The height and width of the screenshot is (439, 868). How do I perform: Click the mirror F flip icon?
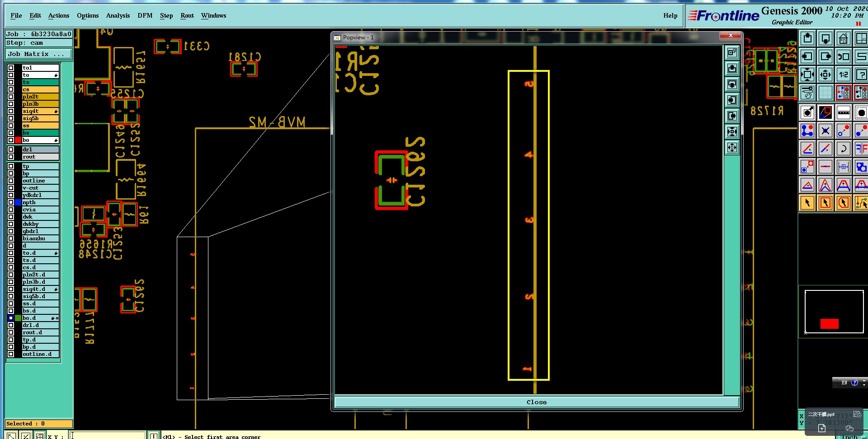tap(861, 149)
